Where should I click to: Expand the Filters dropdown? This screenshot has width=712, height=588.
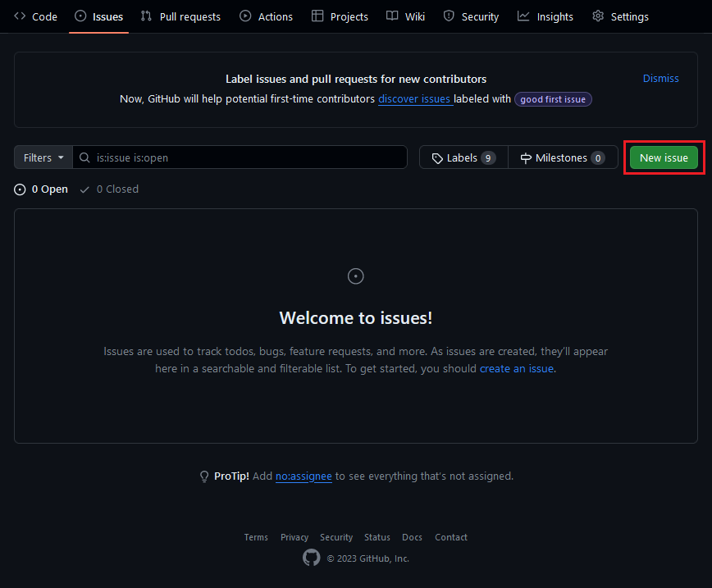43,157
